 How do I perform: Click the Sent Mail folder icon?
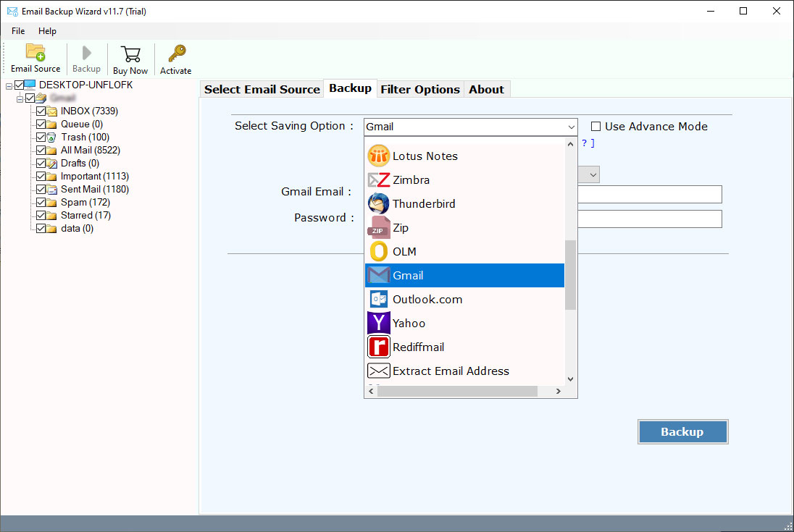click(x=51, y=189)
